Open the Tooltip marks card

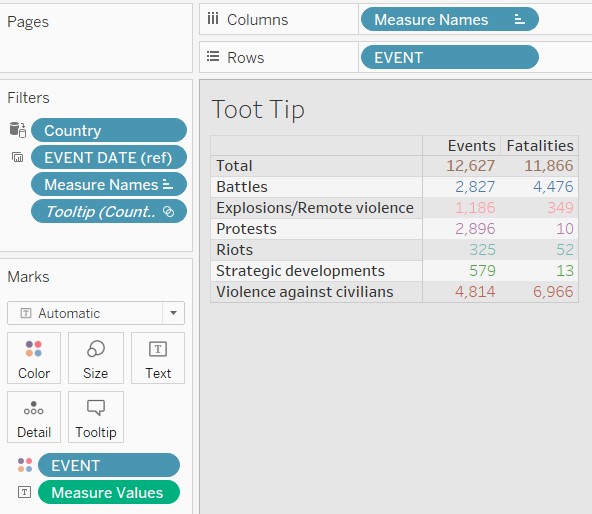[96, 417]
